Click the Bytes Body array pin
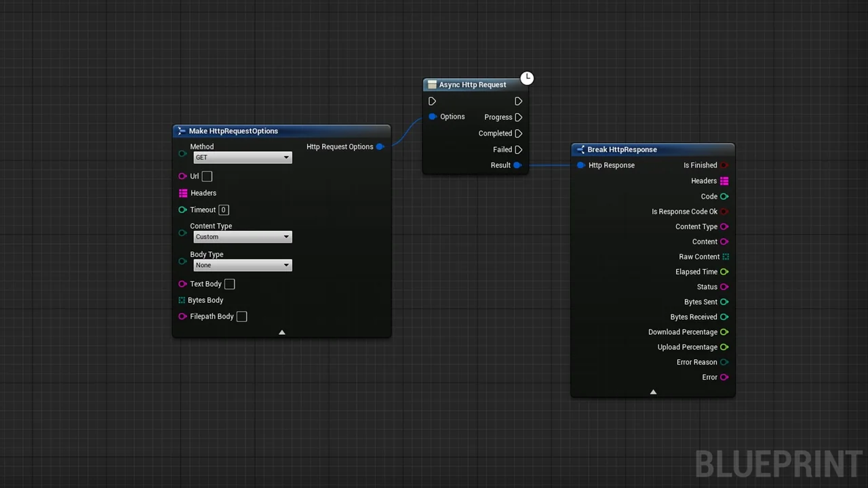The image size is (868, 488). point(182,300)
